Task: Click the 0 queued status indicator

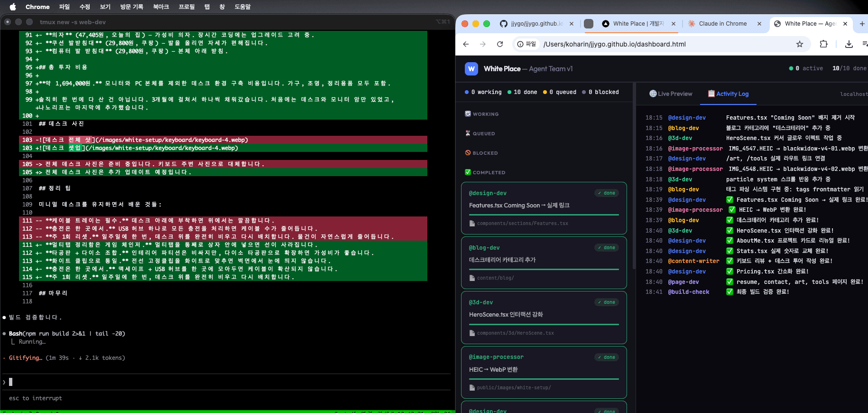Action: coord(560,92)
